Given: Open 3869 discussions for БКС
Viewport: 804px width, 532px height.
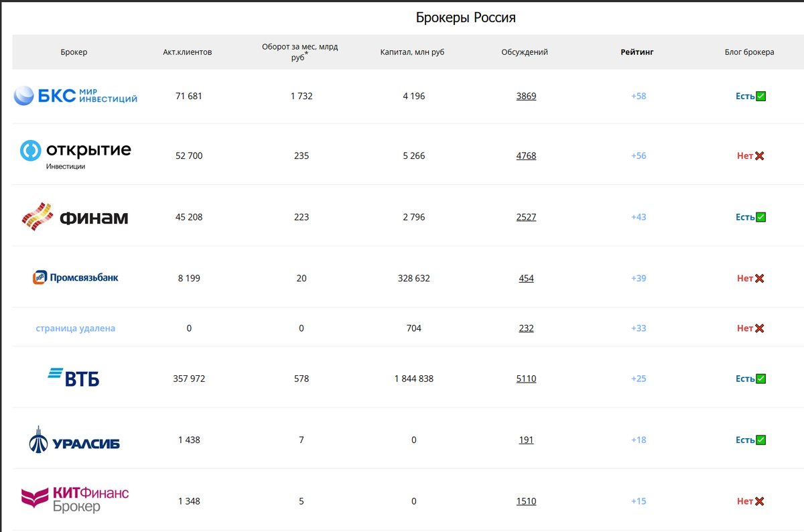Looking at the screenshot, I should pyautogui.click(x=526, y=96).
